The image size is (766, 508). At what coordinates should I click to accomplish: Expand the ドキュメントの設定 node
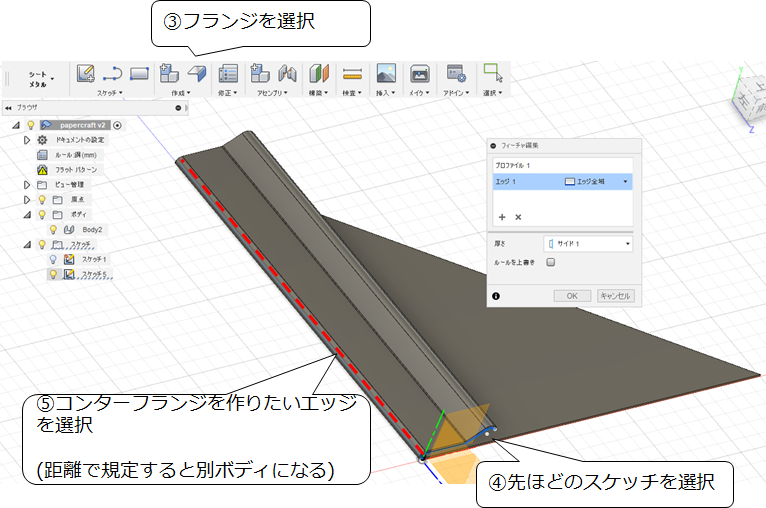tap(26, 140)
